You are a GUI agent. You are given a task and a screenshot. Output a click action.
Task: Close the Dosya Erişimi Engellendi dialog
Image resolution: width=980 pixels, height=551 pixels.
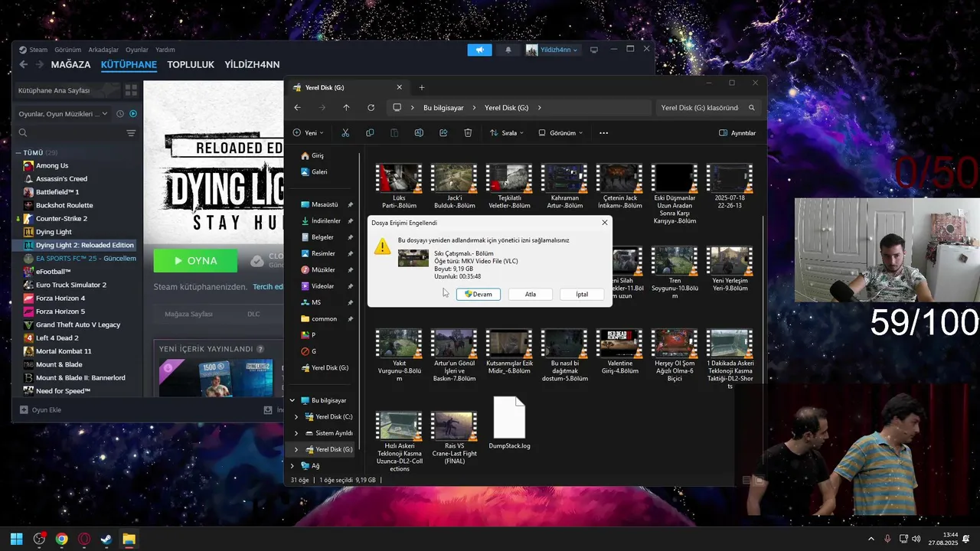tap(604, 223)
